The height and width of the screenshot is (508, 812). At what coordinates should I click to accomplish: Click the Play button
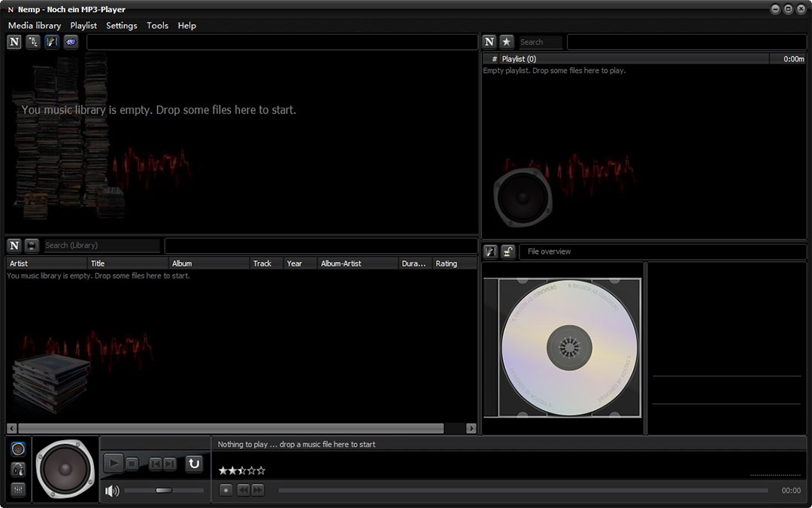[x=113, y=464]
